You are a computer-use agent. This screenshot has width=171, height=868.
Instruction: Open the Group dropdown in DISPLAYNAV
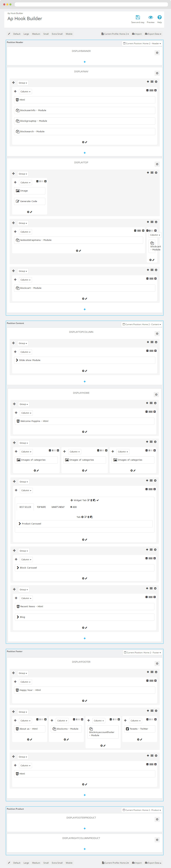click(x=23, y=83)
